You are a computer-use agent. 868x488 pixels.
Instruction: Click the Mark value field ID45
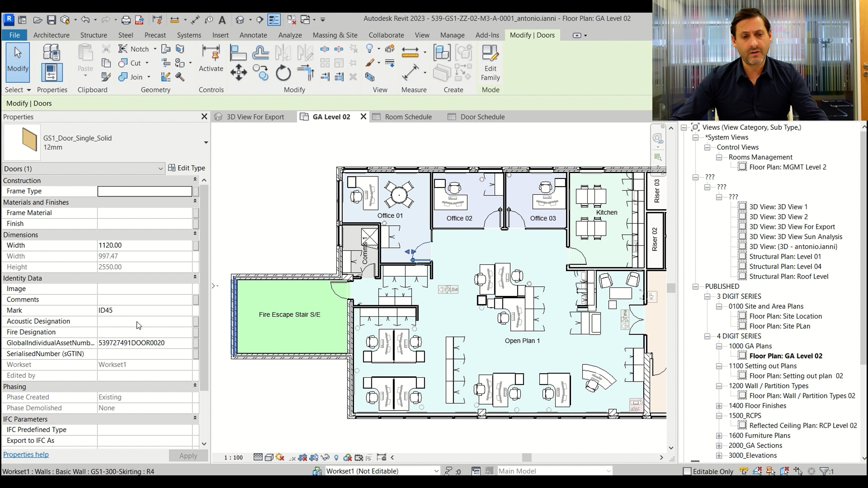[x=145, y=310]
